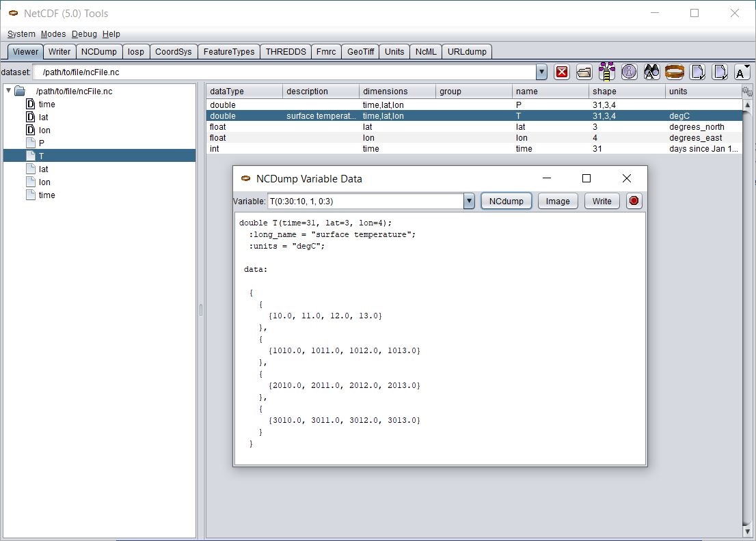Click the purple flower bouquet toolbar icon
This screenshot has width=756, height=541.
point(606,72)
